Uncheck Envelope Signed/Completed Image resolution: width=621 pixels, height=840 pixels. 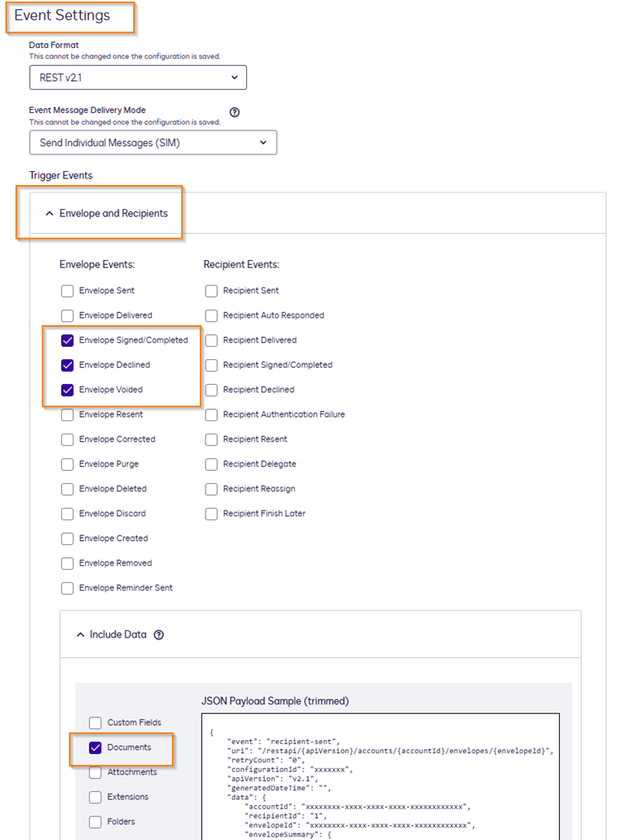(67, 340)
